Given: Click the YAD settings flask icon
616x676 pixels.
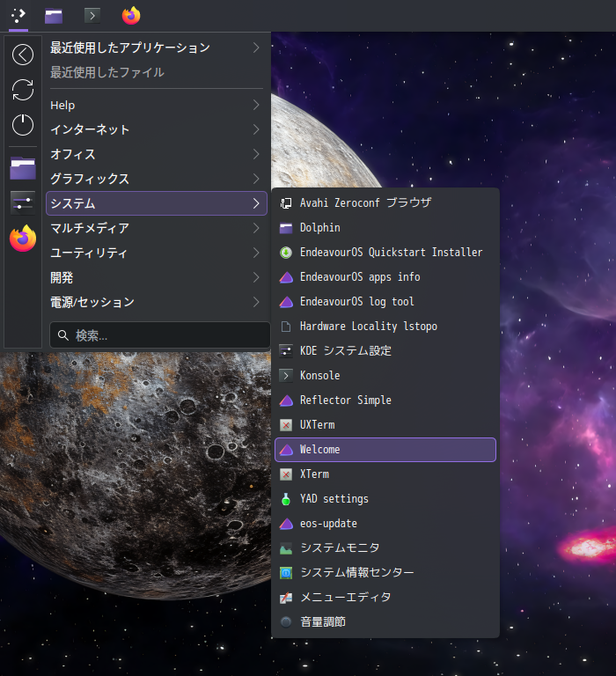Looking at the screenshot, I should pos(286,499).
